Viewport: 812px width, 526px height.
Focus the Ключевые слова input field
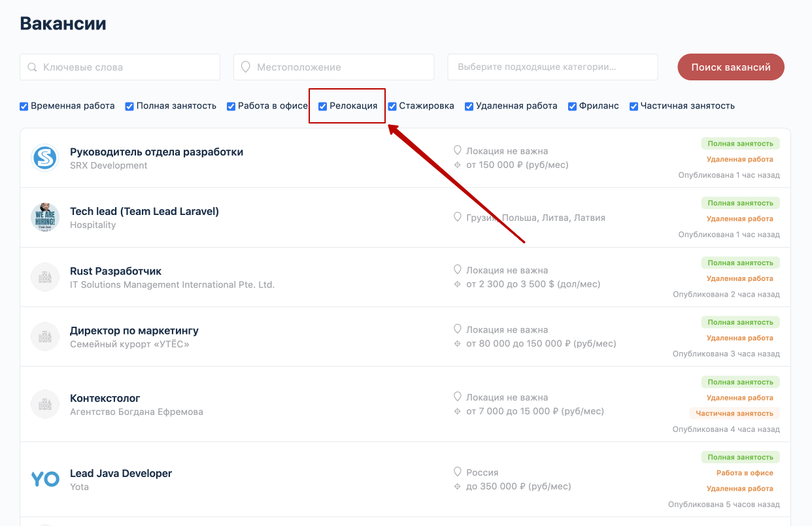pyautogui.click(x=120, y=67)
